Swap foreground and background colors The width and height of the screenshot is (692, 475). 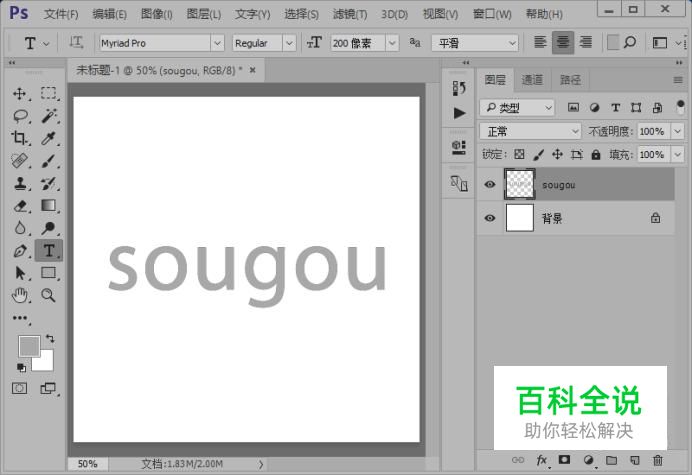click(x=50, y=339)
